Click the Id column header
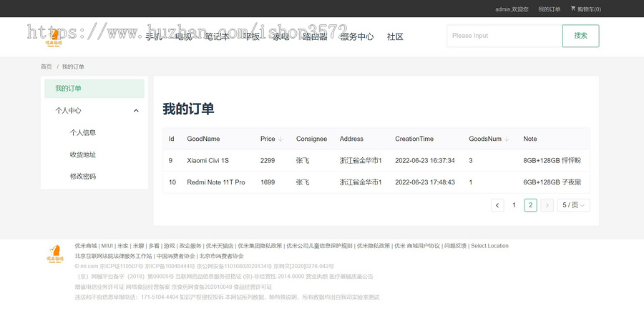Viewport: 644px width, 316px height. click(171, 139)
